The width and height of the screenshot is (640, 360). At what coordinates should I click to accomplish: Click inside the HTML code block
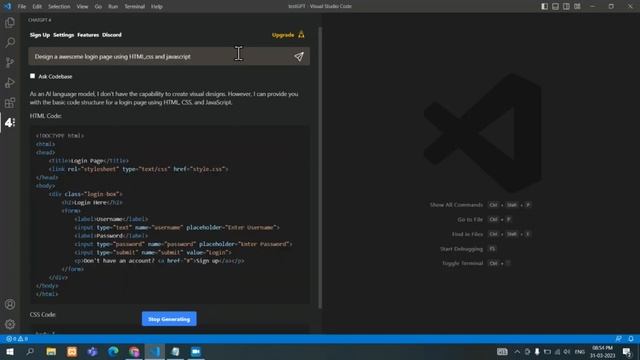point(170,214)
